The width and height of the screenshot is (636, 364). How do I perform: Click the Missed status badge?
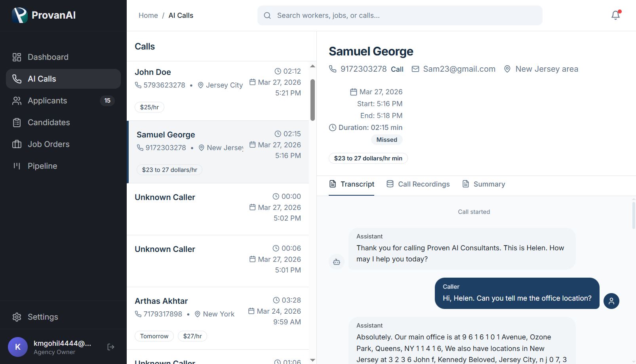(387, 139)
